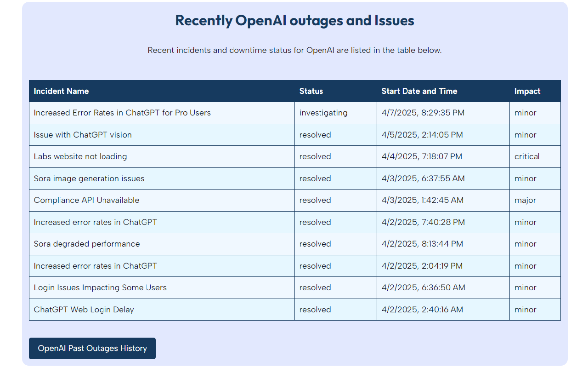Click the date '4/2/2025, 6:36:50 AM'
Viewport: 588px width, 368px height.
423,287
